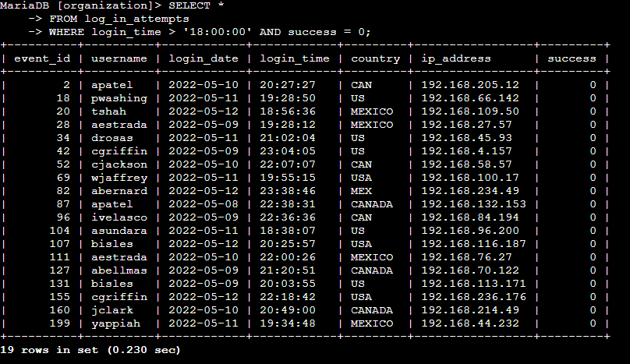
Task: Select the tshah username cell
Action: (109, 111)
